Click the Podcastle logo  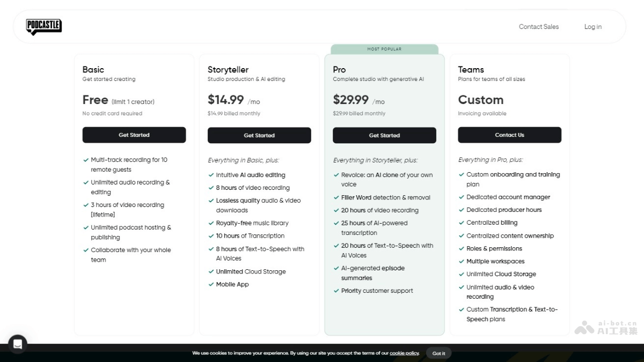44,26
